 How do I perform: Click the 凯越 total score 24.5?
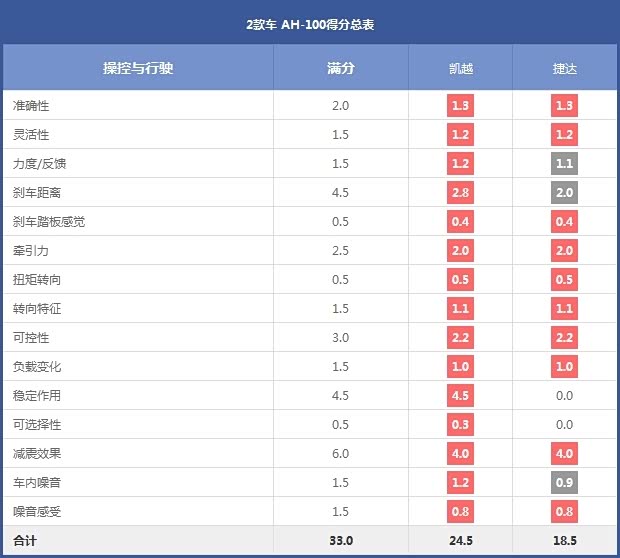[x=460, y=541]
